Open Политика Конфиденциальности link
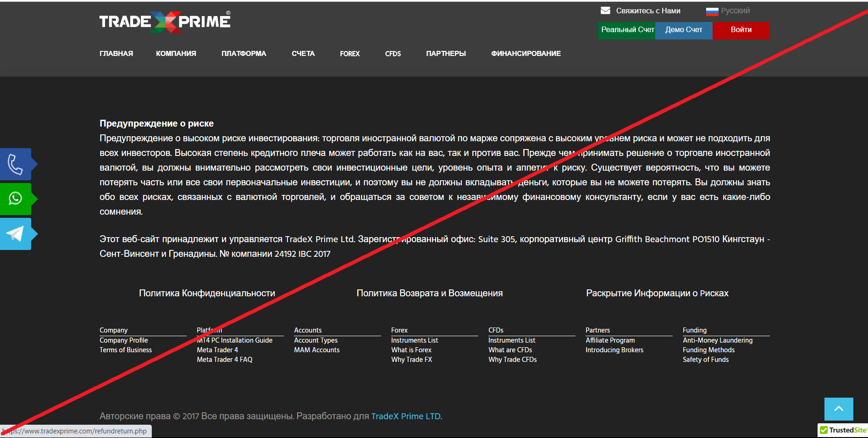868x438 pixels. [x=207, y=293]
